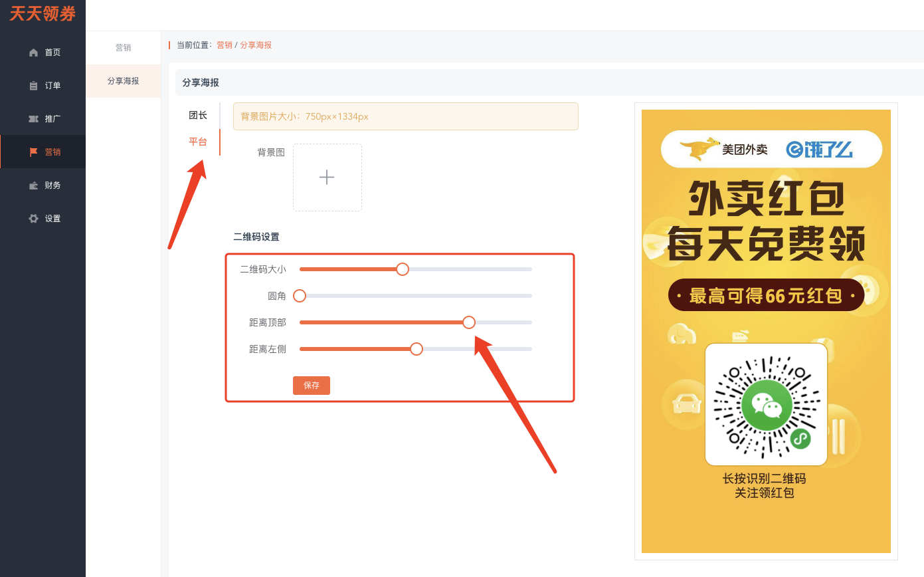This screenshot has width=924, height=577.
Task: Click the 保存 button
Action: 312,386
